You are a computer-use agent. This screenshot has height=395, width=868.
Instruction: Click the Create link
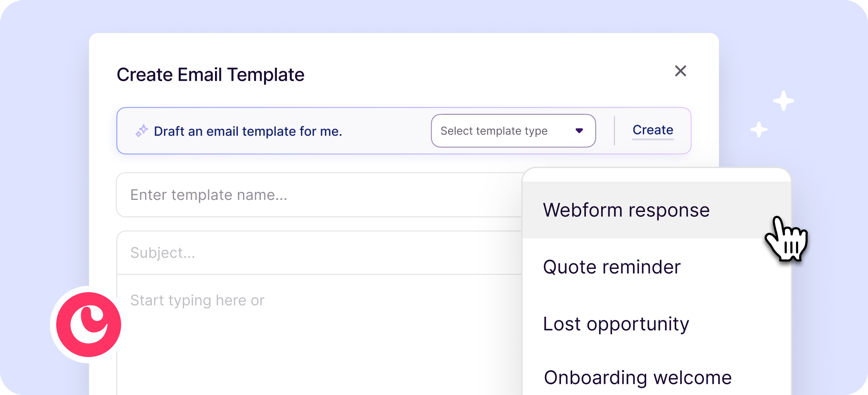[653, 130]
